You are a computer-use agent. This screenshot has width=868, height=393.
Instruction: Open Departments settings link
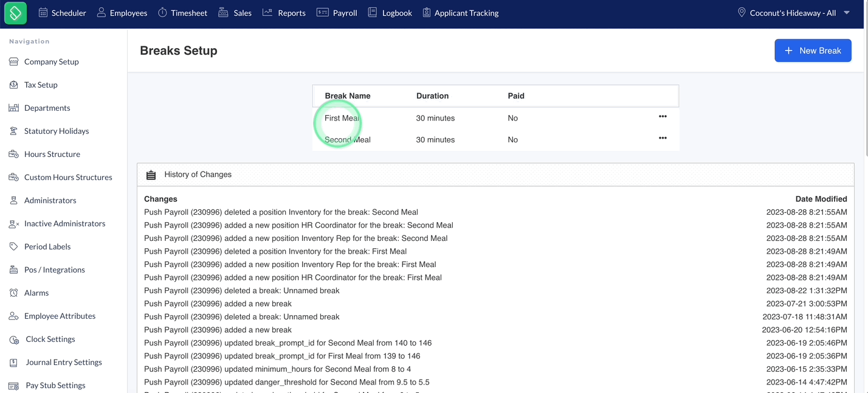[47, 108]
